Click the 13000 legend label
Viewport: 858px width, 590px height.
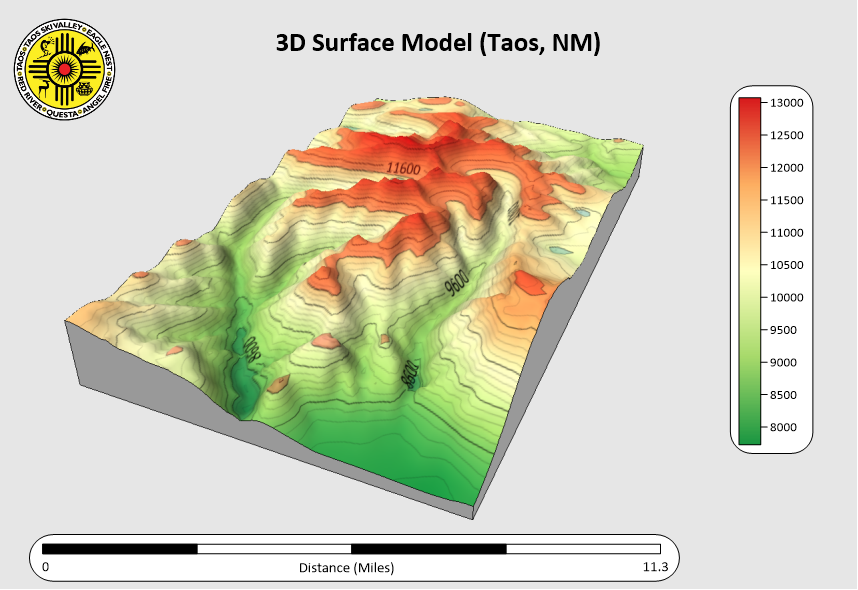point(787,103)
